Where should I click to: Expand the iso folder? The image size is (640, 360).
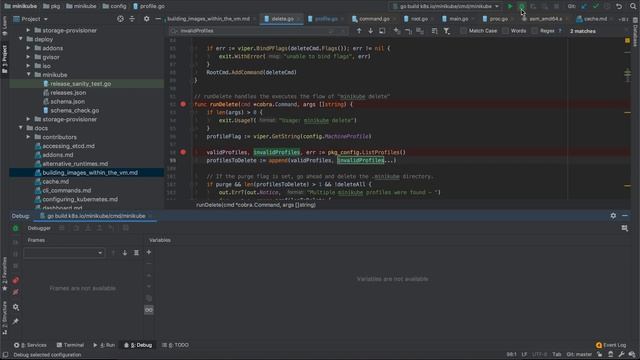pyautogui.click(x=28, y=66)
